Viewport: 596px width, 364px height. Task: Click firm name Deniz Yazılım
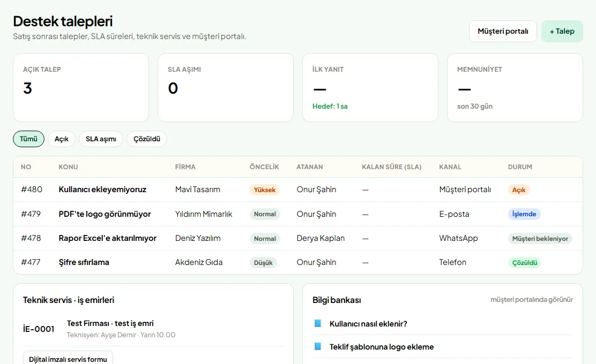click(198, 238)
